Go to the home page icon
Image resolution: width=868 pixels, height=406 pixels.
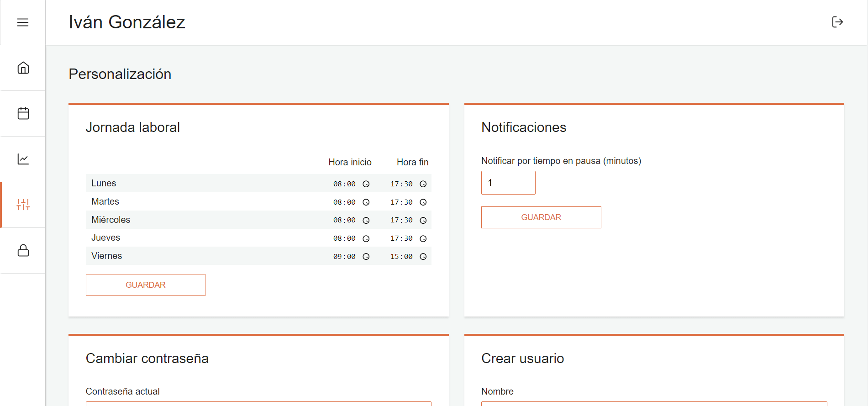click(23, 68)
